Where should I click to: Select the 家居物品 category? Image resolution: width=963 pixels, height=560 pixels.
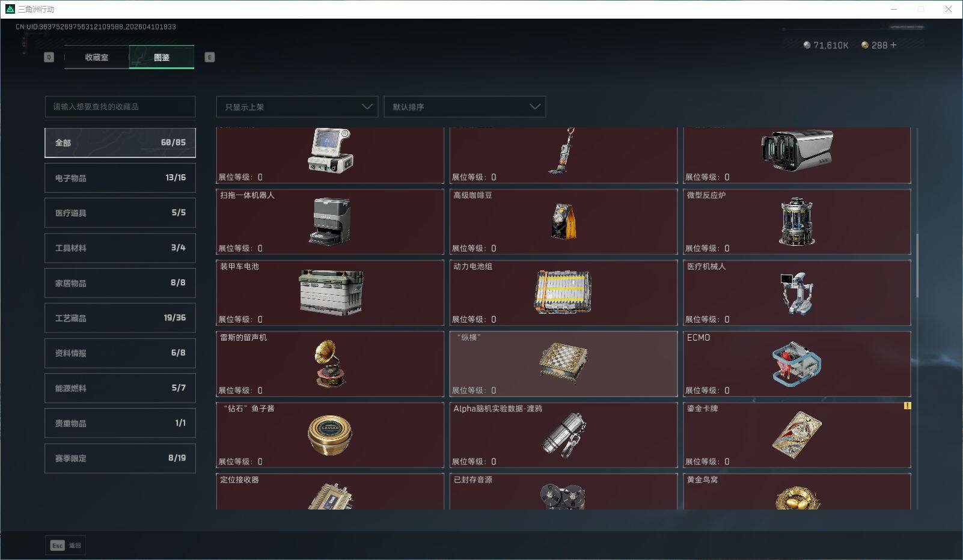click(120, 283)
